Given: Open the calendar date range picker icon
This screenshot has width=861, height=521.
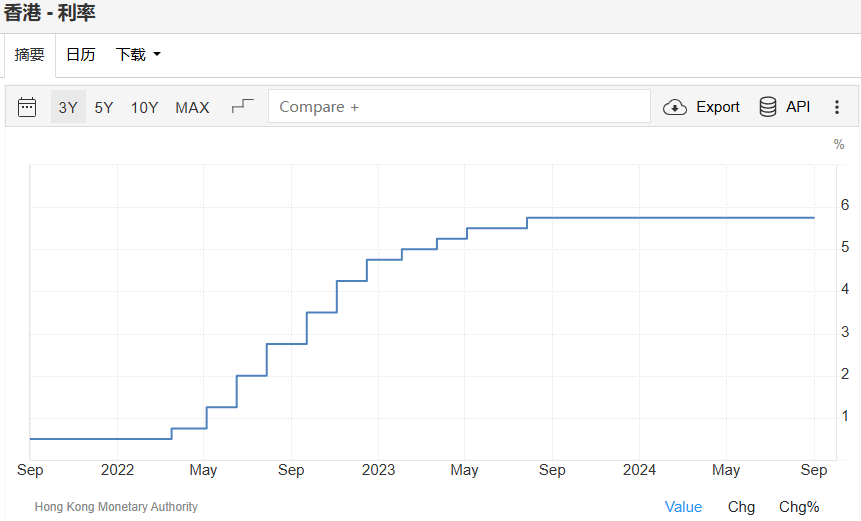Looking at the screenshot, I should click(x=27, y=107).
